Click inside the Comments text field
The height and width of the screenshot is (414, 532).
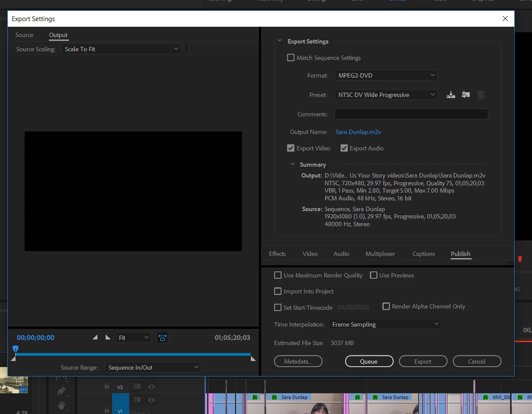point(411,114)
